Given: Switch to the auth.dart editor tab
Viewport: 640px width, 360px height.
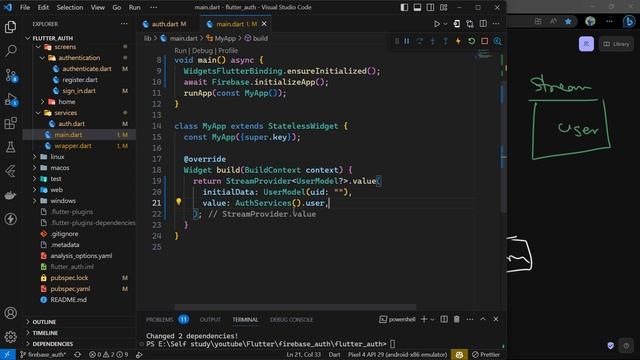Looking at the screenshot, I should pyautogui.click(x=168, y=24).
